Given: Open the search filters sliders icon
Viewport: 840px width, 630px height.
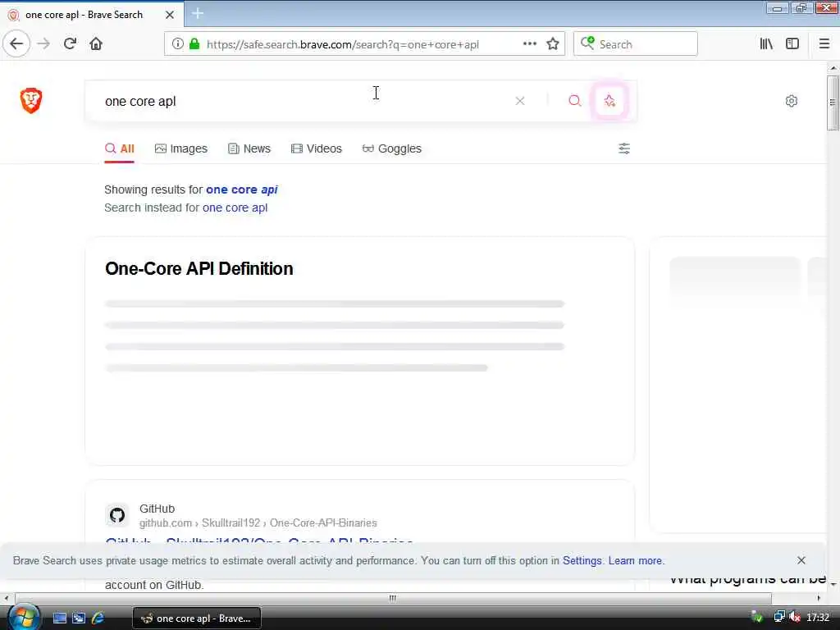Looking at the screenshot, I should pyautogui.click(x=624, y=148).
